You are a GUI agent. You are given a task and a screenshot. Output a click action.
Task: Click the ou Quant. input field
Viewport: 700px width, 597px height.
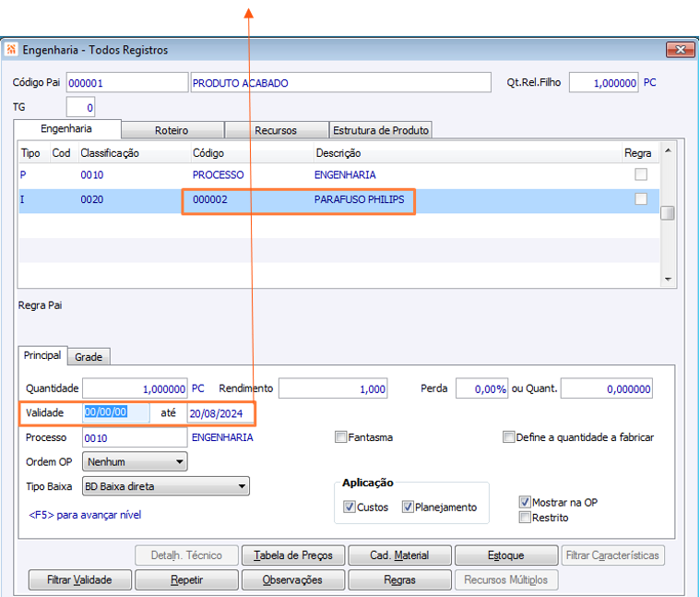(607, 388)
